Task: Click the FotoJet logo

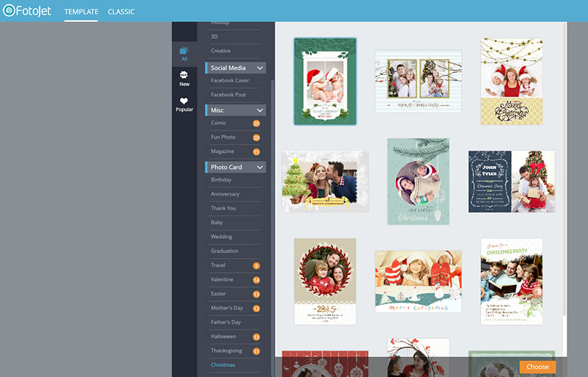Action: click(x=27, y=11)
